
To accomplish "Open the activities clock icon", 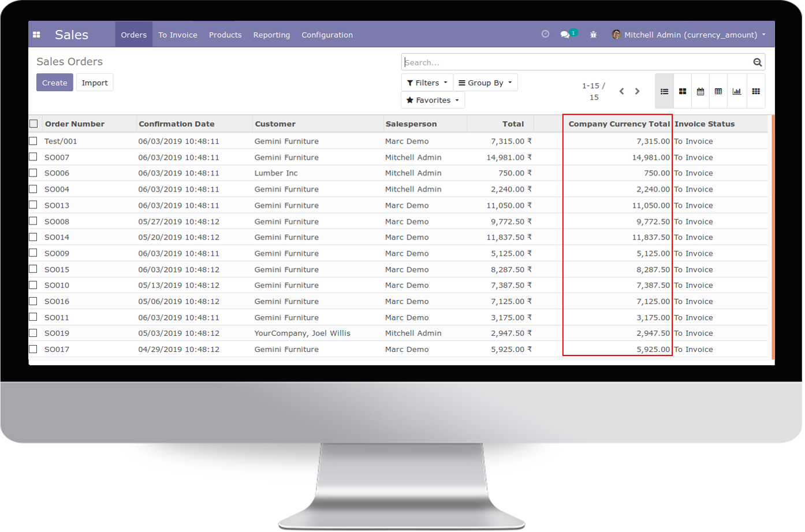I will click(x=545, y=34).
